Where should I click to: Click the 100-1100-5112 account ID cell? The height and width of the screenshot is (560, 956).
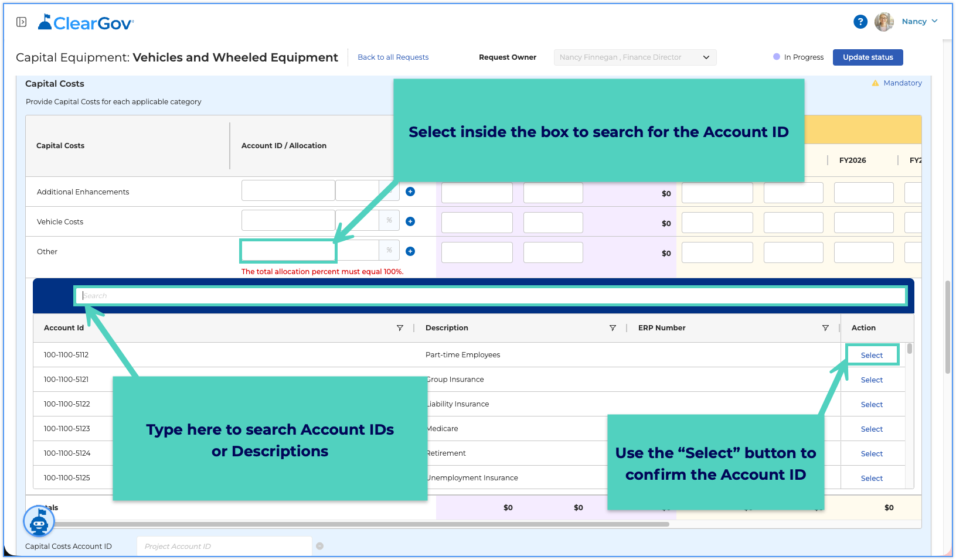pos(66,355)
